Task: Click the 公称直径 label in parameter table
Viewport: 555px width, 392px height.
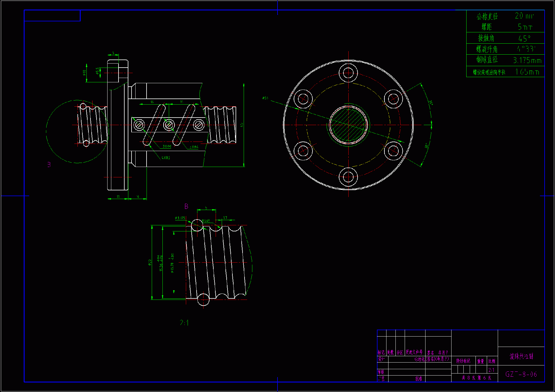Action: (x=487, y=16)
